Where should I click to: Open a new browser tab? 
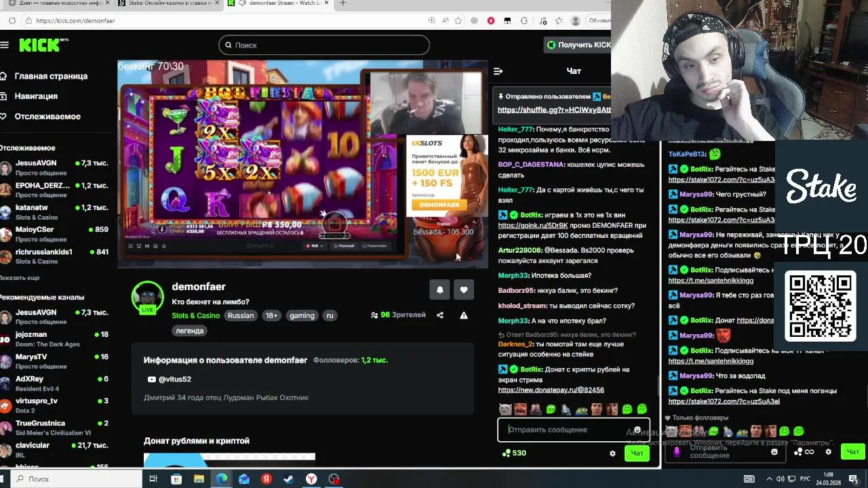(x=343, y=3)
